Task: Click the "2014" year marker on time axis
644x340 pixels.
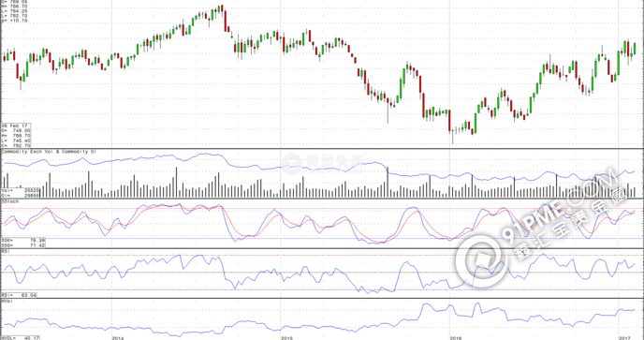Action: (118, 337)
